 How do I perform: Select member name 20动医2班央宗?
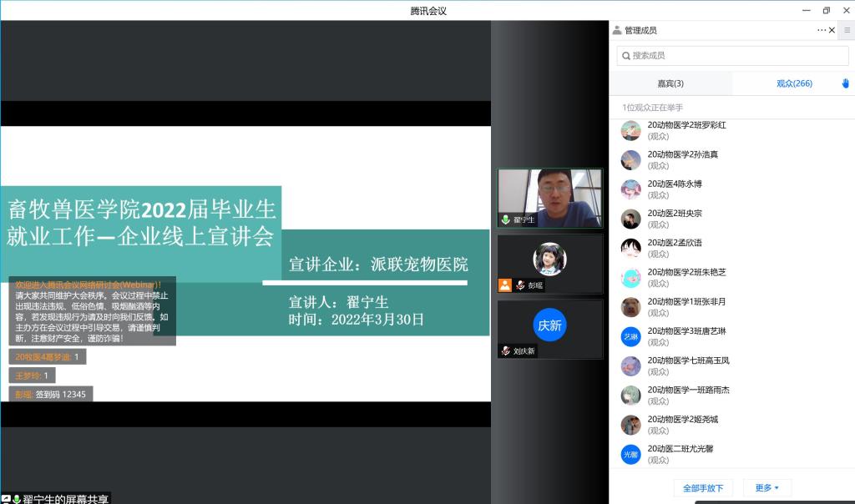pyautogui.click(x=675, y=213)
